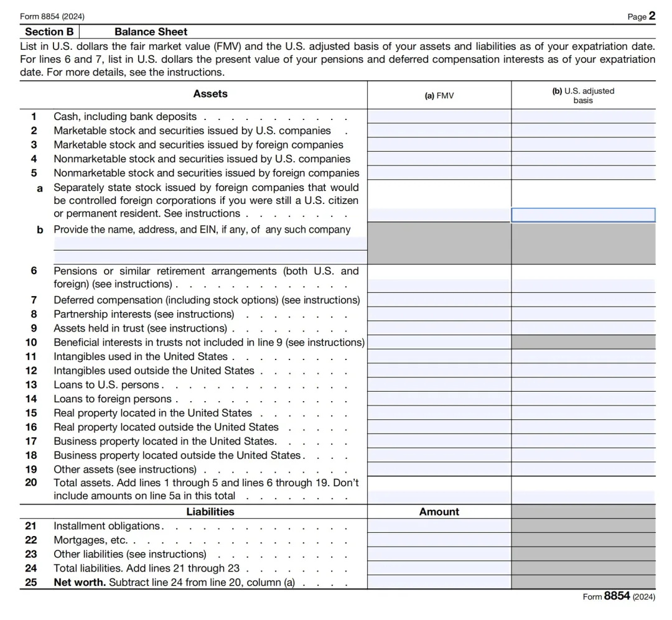
Task: Click adjusted basis for line 15 U.S. real property
Action: click(x=583, y=413)
